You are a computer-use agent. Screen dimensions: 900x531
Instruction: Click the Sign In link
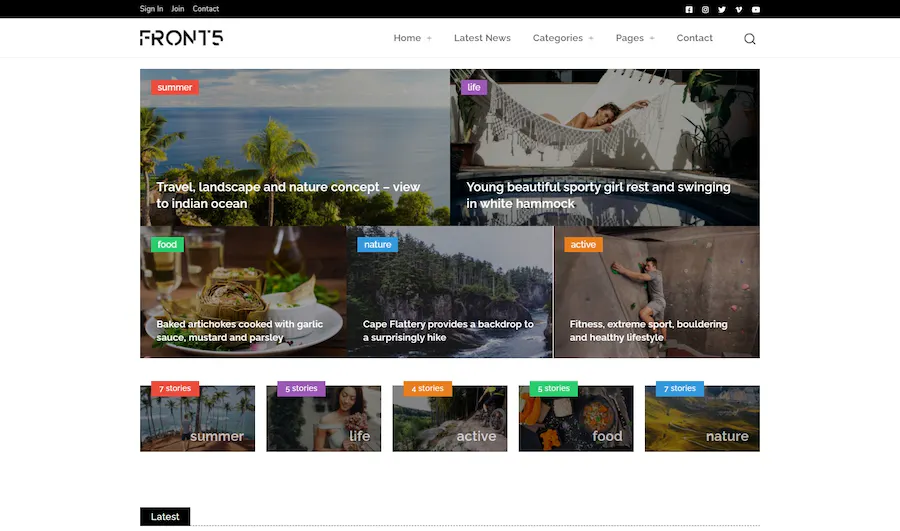[152, 9]
